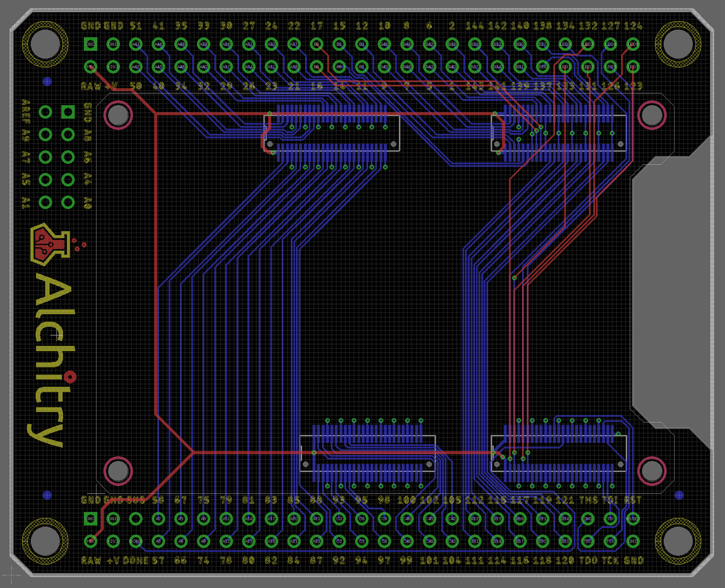
Task: Select the TDI pad next to RESET
Action: point(610,519)
